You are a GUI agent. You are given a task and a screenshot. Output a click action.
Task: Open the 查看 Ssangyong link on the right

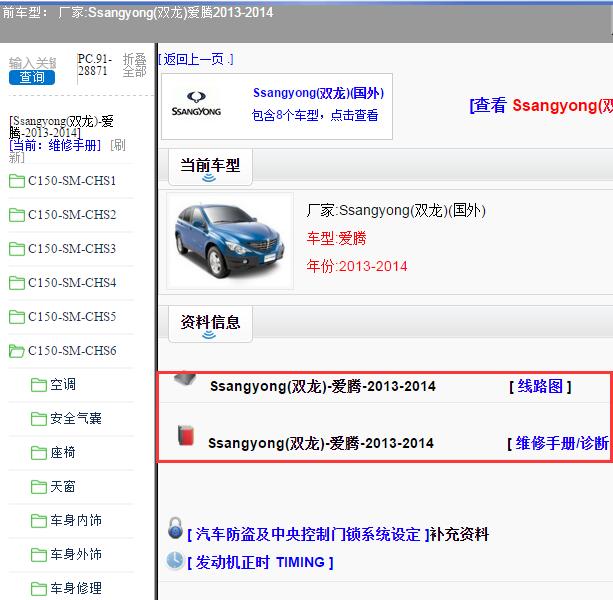pos(541,106)
